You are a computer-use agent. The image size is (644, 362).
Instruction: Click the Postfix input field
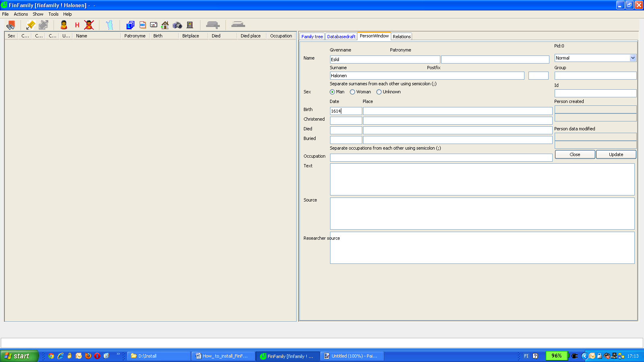pyautogui.click(x=539, y=76)
